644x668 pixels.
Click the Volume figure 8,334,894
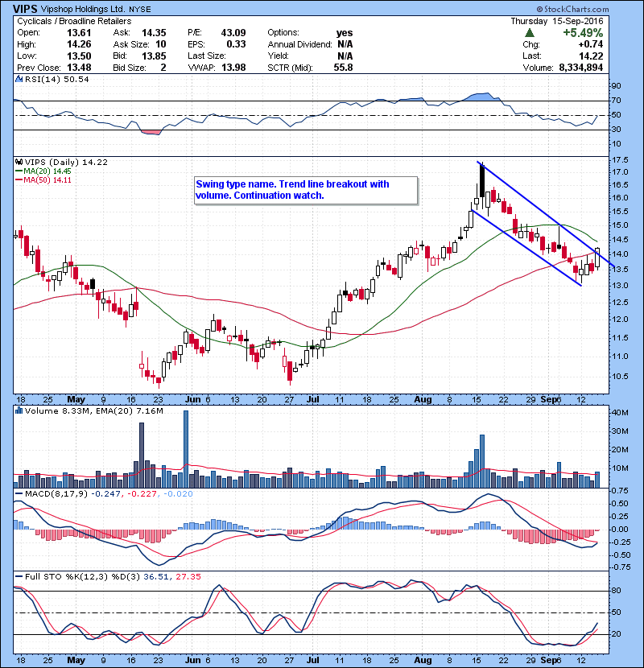click(x=581, y=68)
